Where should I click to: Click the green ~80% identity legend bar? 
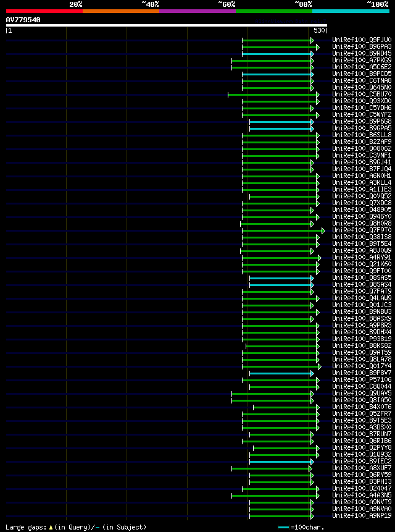coord(274,11)
